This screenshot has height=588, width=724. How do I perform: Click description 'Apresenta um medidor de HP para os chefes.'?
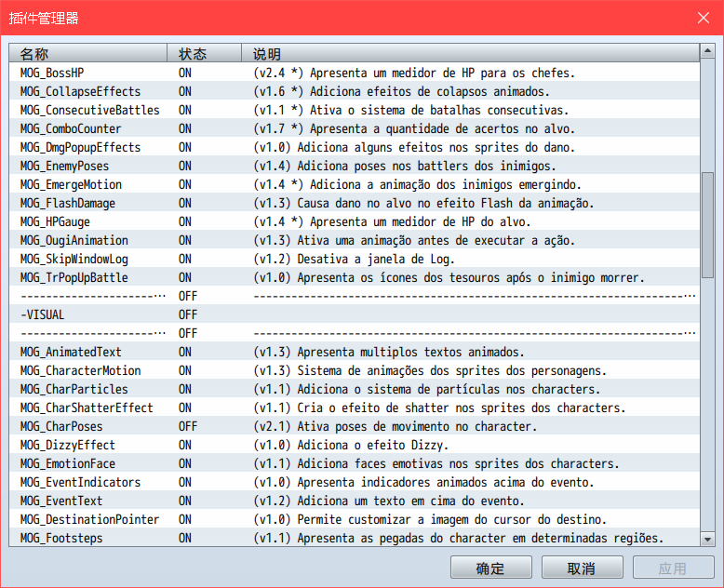click(442, 73)
